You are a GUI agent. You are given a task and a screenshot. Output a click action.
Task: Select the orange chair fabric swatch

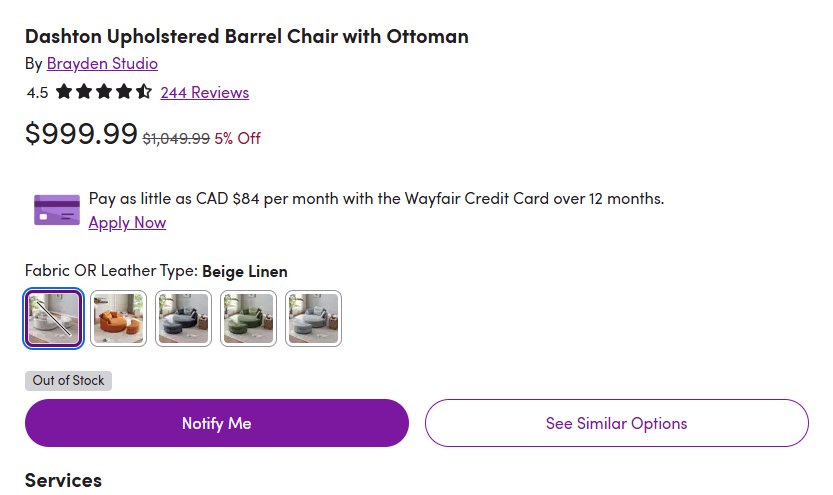119,318
